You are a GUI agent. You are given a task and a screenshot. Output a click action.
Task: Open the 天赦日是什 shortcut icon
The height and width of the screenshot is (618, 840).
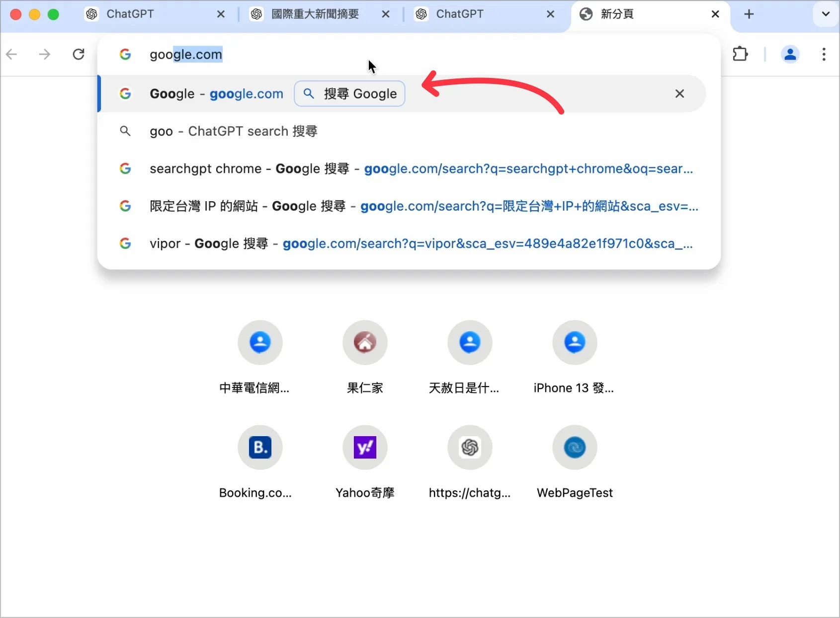pyautogui.click(x=470, y=342)
